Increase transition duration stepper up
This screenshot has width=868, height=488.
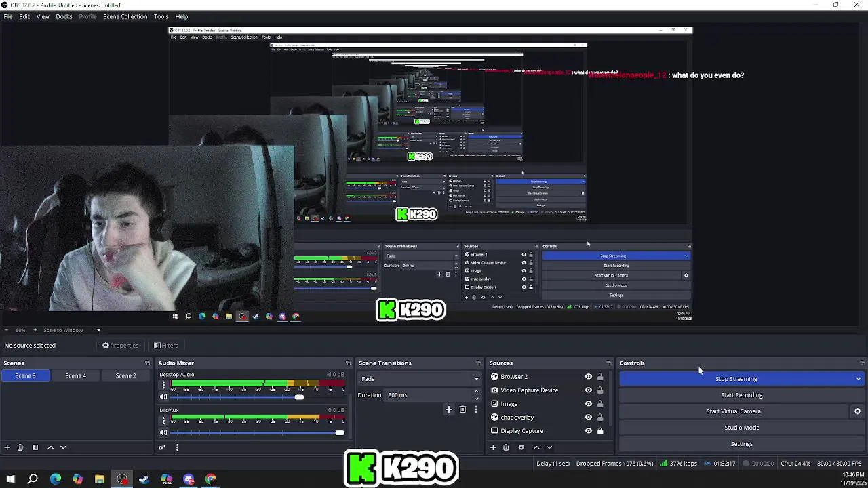(x=476, y=392)
